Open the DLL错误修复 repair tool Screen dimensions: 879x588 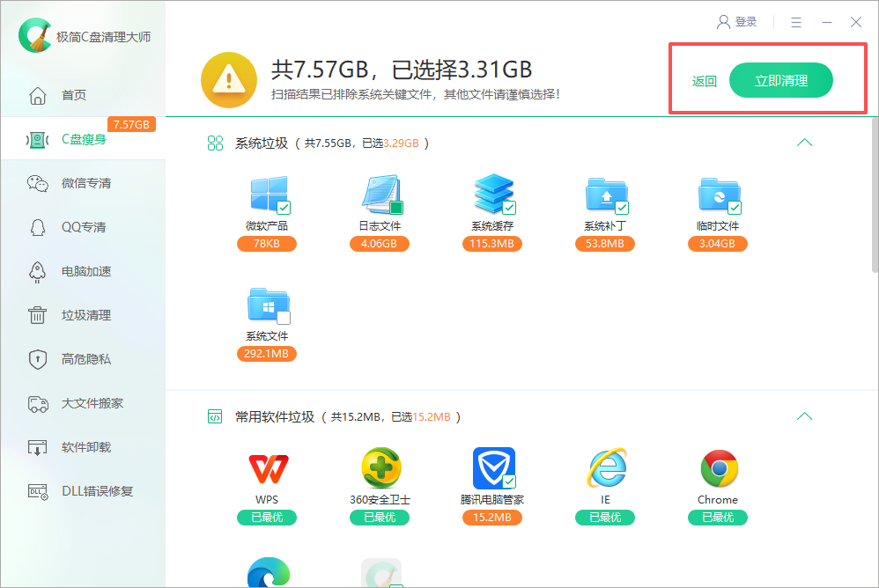(x=83, y=491)
